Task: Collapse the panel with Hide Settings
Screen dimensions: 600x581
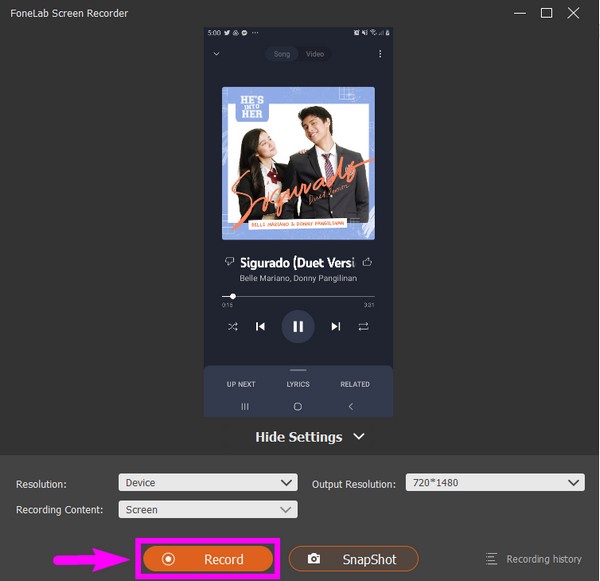Action: click(x=310, y=437)
